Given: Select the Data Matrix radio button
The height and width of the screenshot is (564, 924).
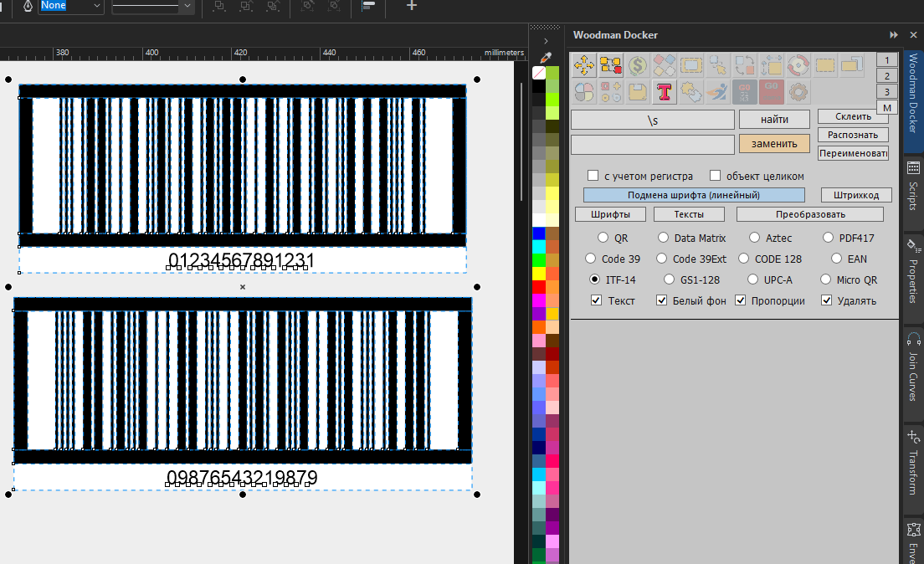Looking at the screenshot, I should pos(663,238).
